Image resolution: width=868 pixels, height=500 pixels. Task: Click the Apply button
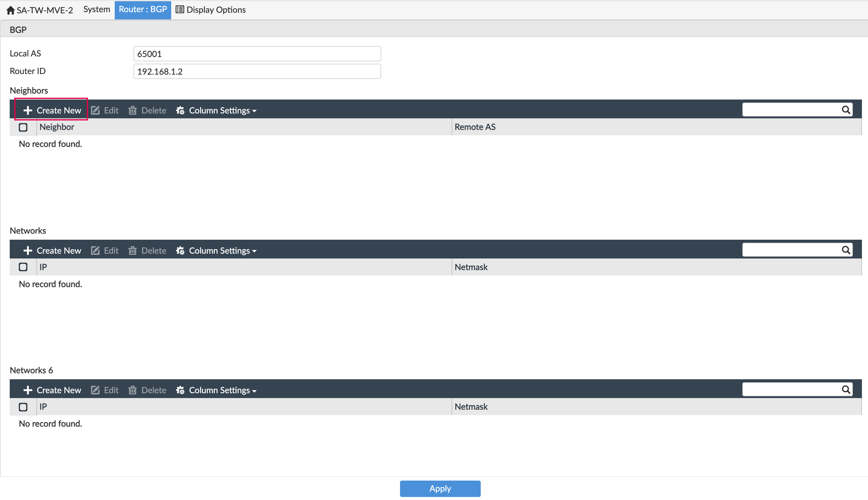point(440,488)
